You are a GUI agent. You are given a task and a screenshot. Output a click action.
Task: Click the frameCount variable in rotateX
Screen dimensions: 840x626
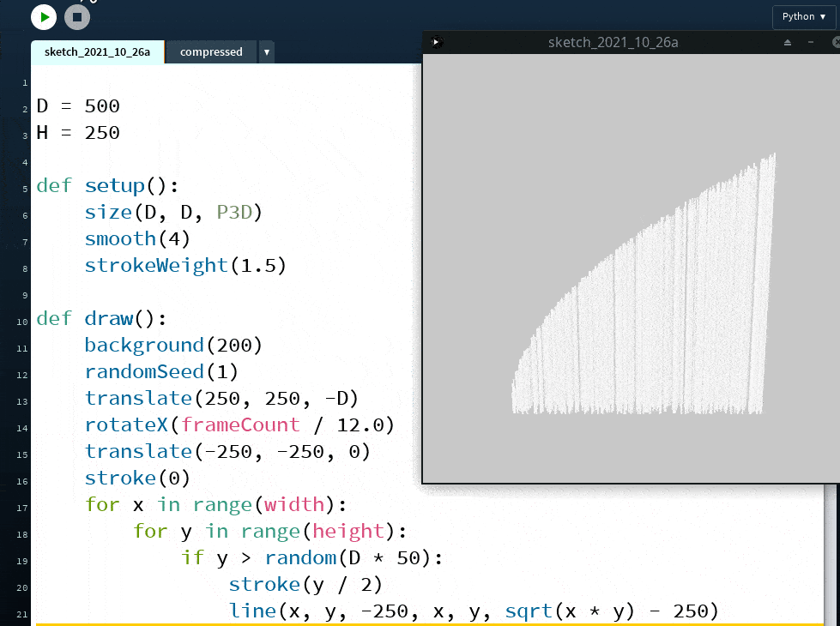point(240,425)
